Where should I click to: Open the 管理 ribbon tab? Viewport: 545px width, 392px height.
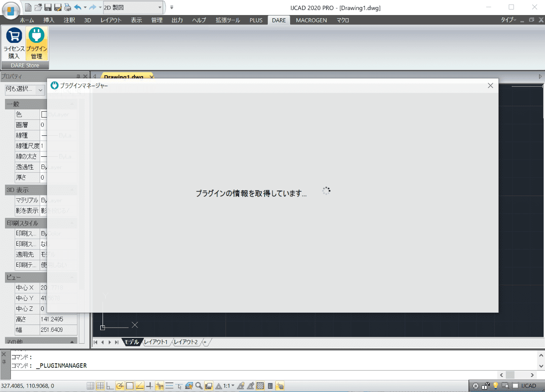click(x=157, y=20)
